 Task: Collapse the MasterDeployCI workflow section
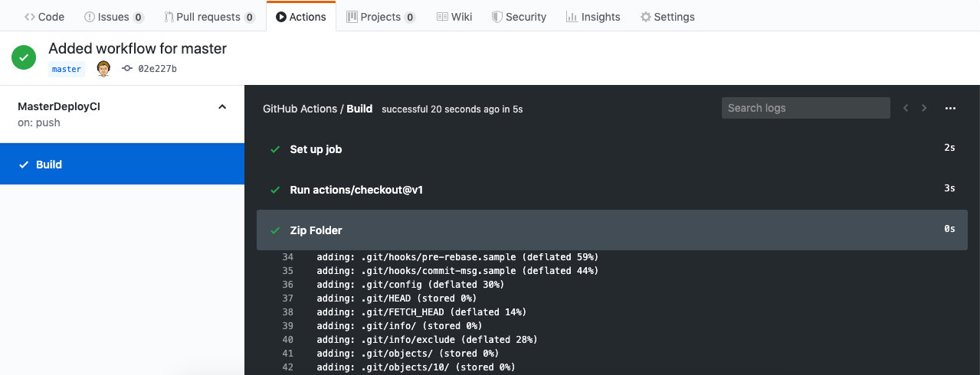click(222, 107)
